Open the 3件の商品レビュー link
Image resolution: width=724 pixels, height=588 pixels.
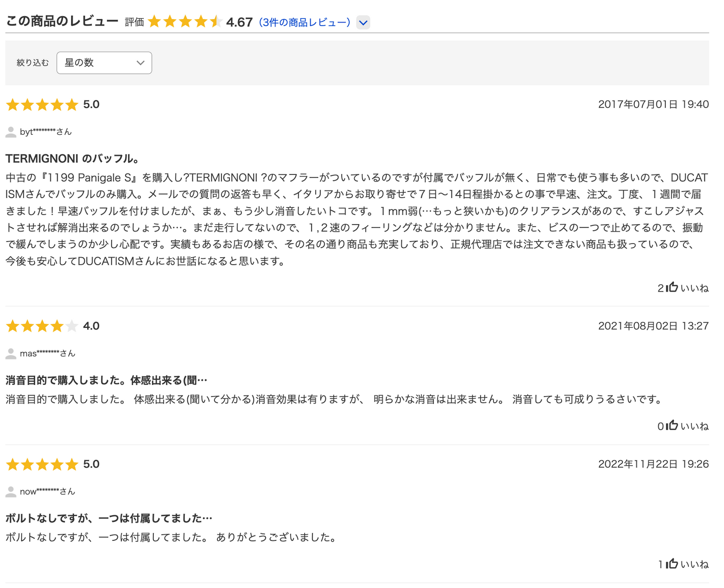tap(305, 23)
